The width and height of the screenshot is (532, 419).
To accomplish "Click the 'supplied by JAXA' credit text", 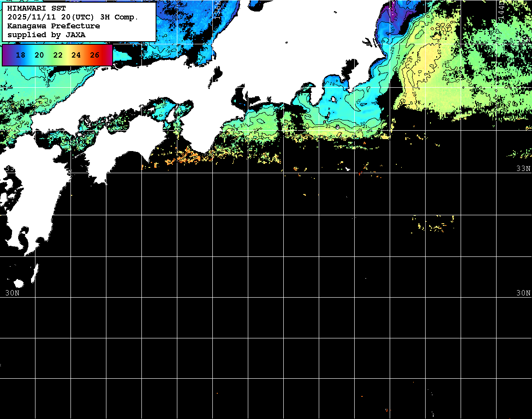I will coord(47,35).
